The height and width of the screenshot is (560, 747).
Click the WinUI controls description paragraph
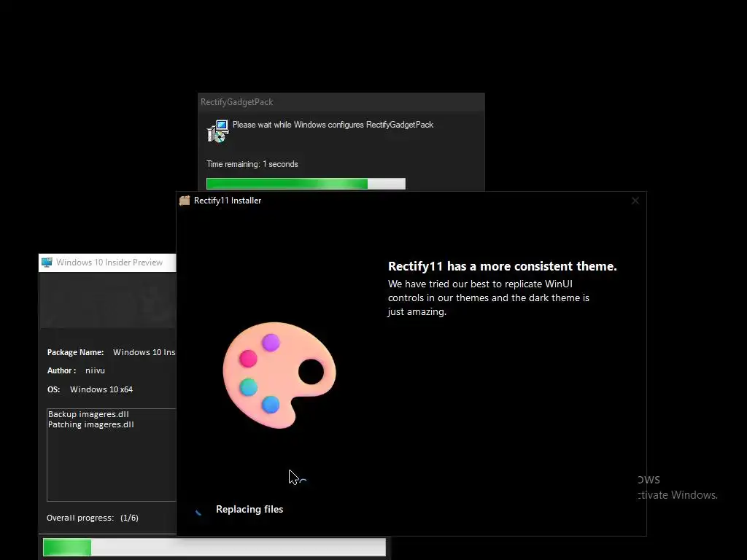(x=488, y=297)
